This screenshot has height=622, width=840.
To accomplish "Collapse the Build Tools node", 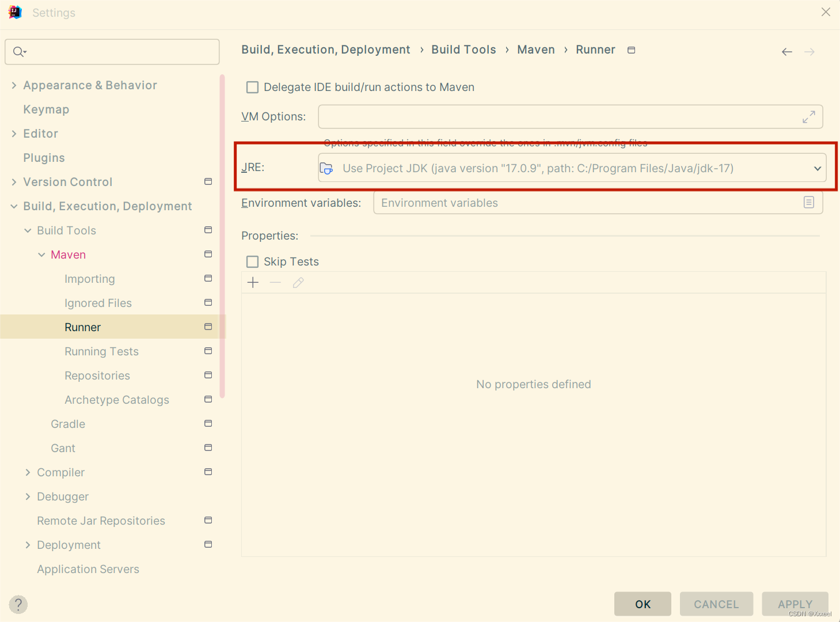I will tap(28, 230).
